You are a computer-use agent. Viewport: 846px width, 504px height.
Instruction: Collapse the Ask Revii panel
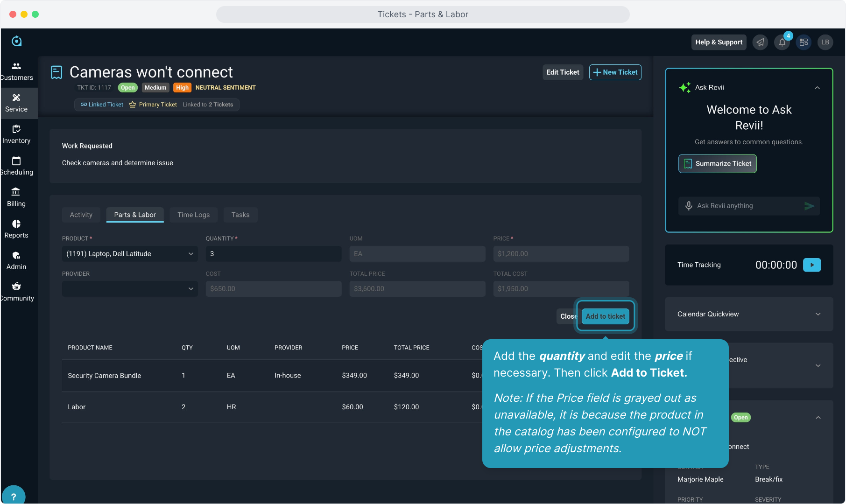[x=817, y=88]
